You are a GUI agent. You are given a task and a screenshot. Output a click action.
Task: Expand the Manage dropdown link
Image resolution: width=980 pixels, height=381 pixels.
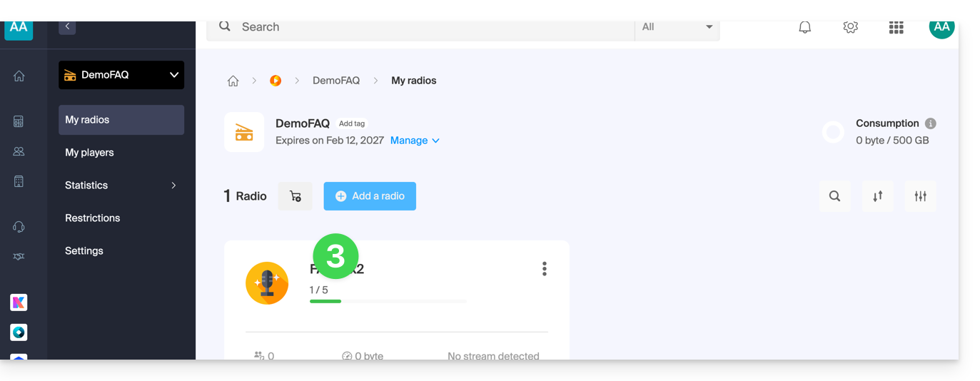[415, 141]
